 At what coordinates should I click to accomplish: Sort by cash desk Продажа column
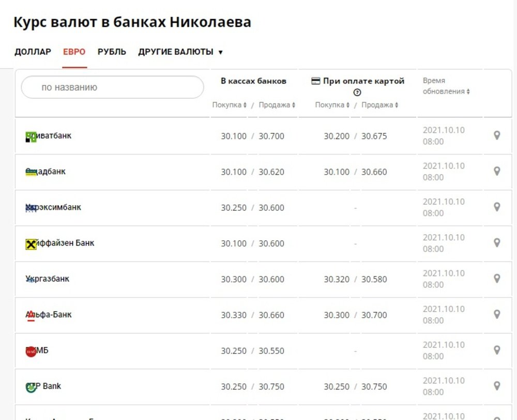(x=277, y=105)
